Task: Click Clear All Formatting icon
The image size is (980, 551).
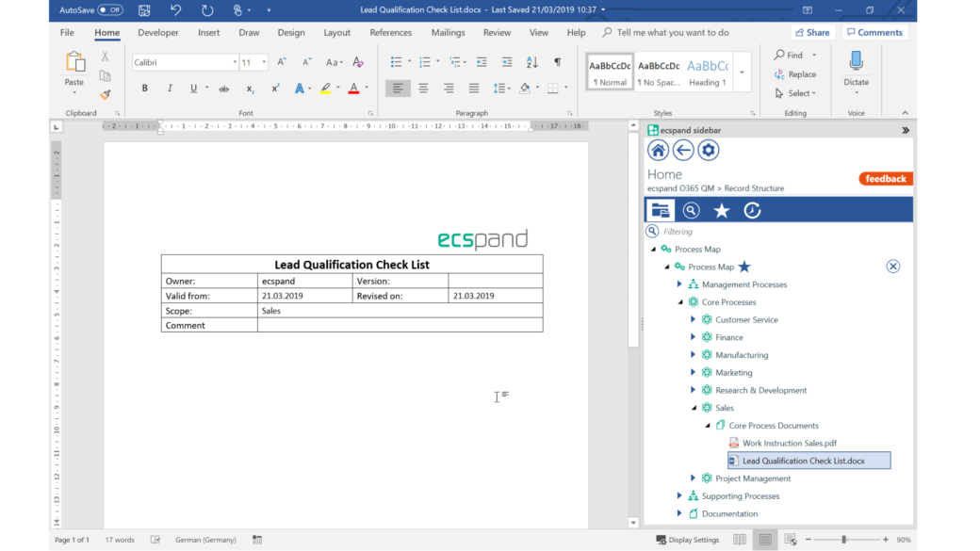Action: click(x=358, y=62)
